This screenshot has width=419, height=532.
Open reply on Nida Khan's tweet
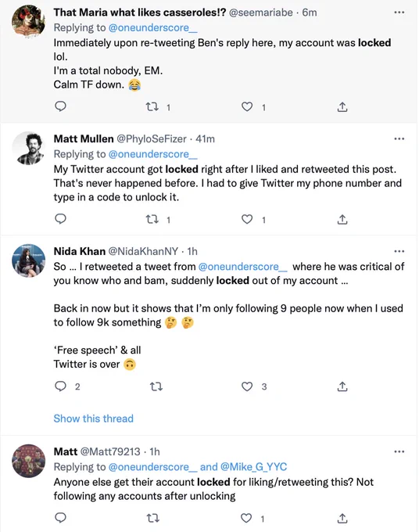pos(60,386)
